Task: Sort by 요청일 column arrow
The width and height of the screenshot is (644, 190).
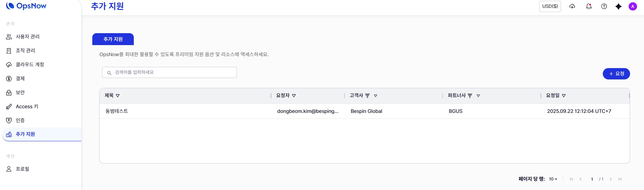Action: 564,96
